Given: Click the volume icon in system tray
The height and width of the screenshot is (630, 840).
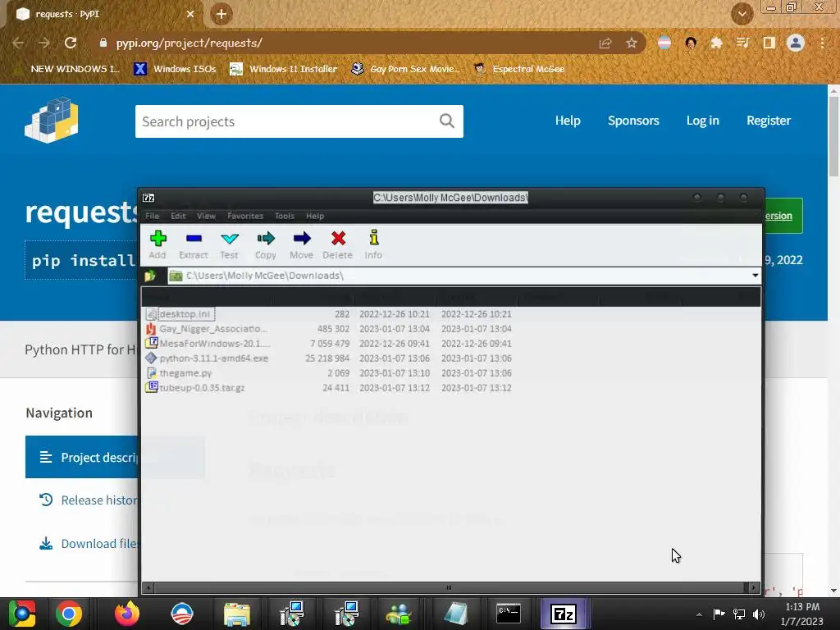Looking at the screenshot, I should pyautogui.click(x=759, y=614).
